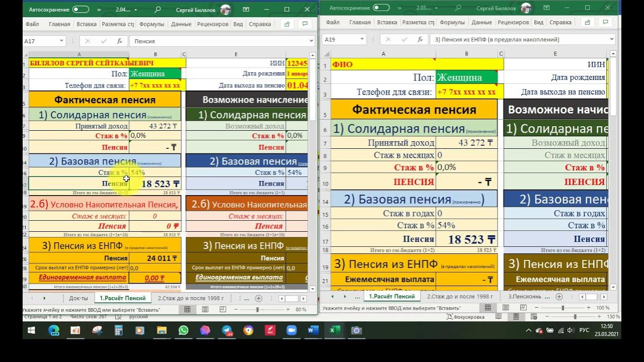The image size is (644, 362).
Task: Switch to Page Break Preview in left window
Action: click(223, 310)
